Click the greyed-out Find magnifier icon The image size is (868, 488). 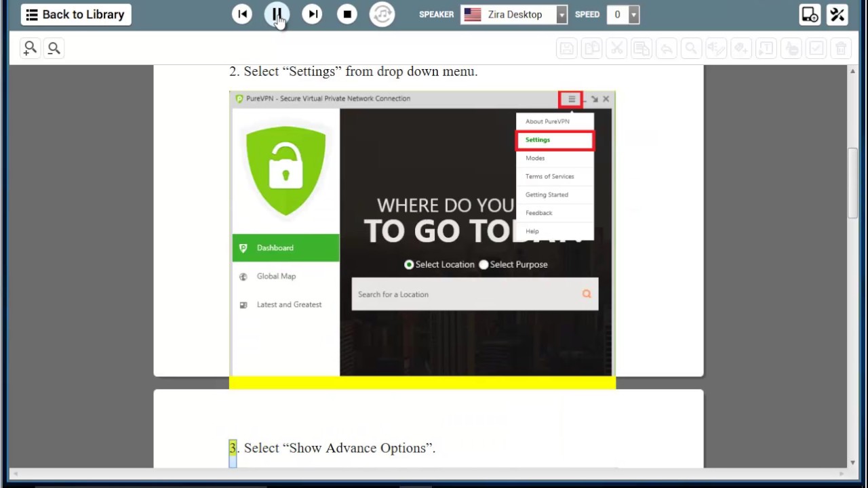691,48
